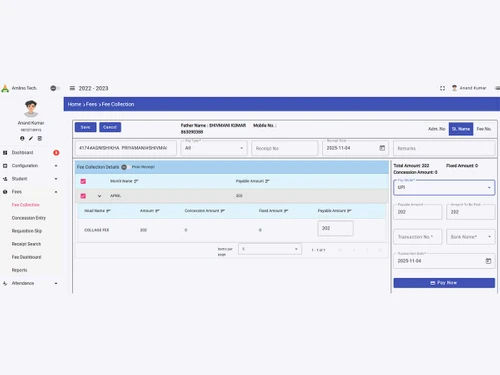The height and width of the screenshot is (375, 500).
Task: Click the Fees icon in sidebar
Action: [5, 192]
